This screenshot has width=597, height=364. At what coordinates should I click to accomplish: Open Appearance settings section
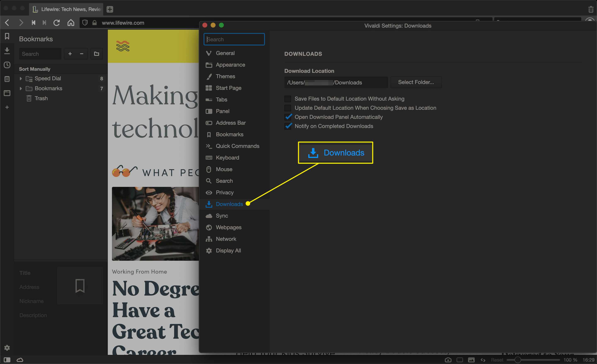click(x=230, y=65)
